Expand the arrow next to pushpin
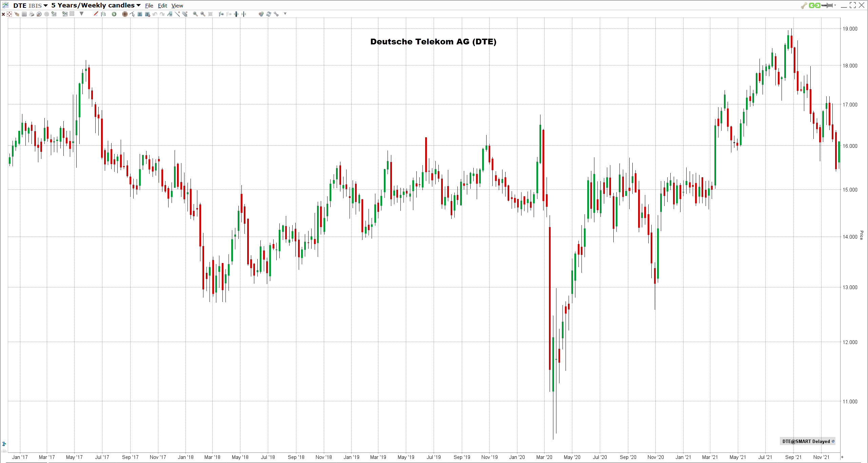868x463 pixels. [835, 5]
